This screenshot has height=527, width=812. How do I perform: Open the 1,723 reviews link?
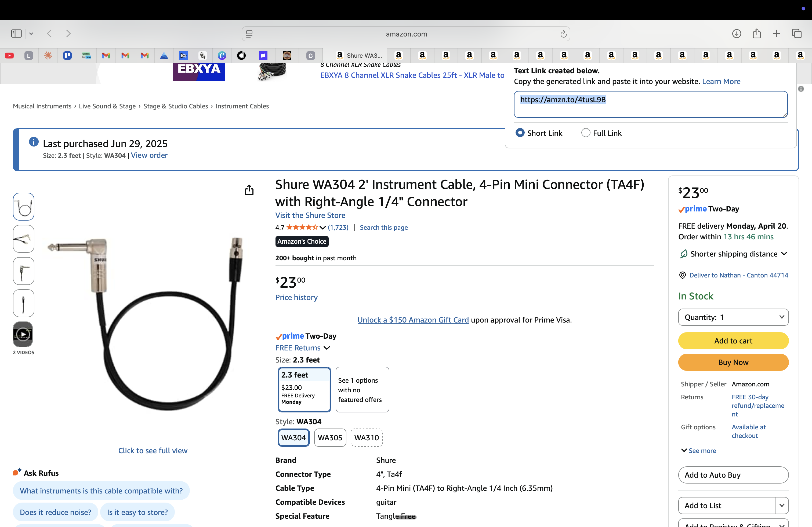pyautogui.click(x=338, y=227)
